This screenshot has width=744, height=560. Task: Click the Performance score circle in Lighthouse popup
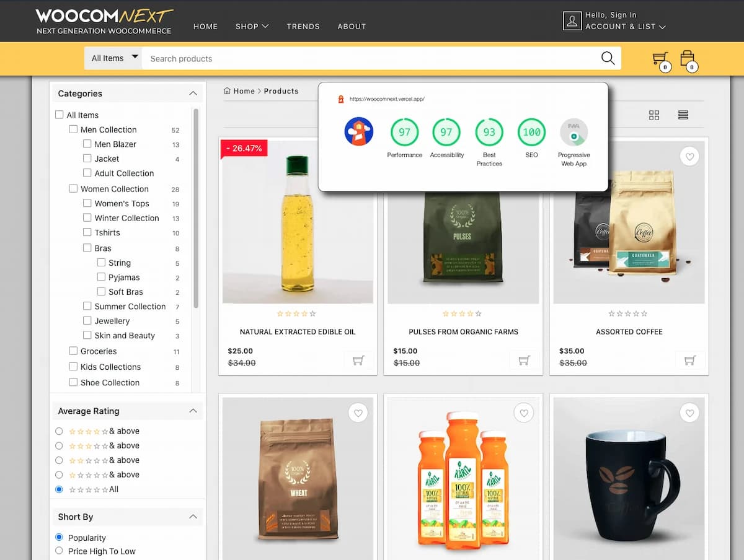pyautogui.click(x=404, y=132)
